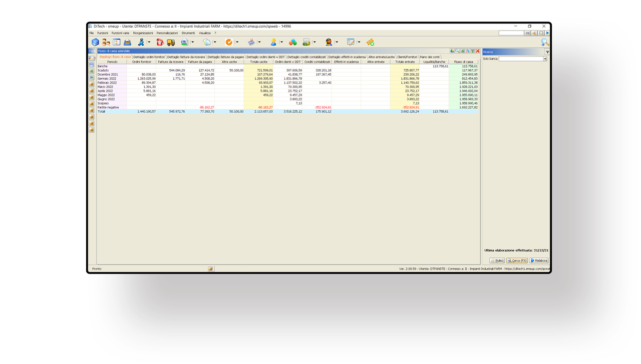Switch to the Piano dei conti tab
This screenshot has width=641, height=364.
point(430,57)
